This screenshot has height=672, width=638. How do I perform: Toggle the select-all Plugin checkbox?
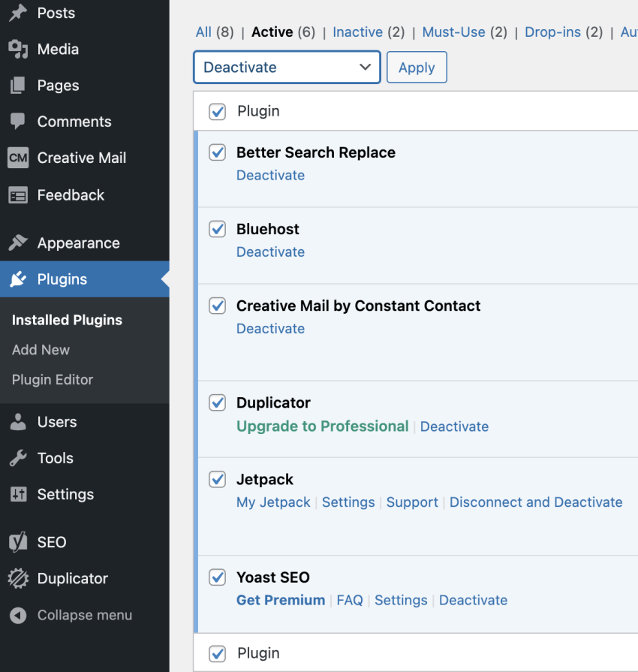[217, 111]
